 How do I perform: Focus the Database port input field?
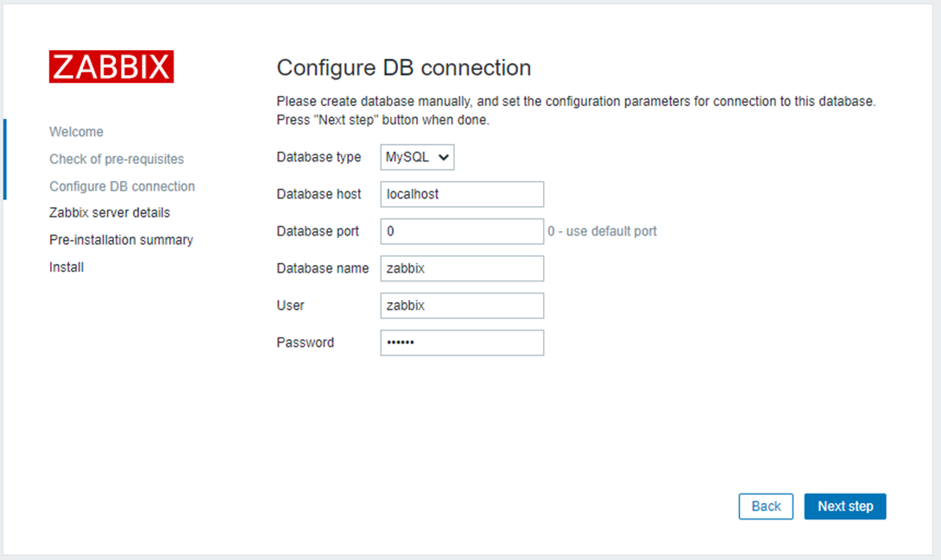[462, 231]
